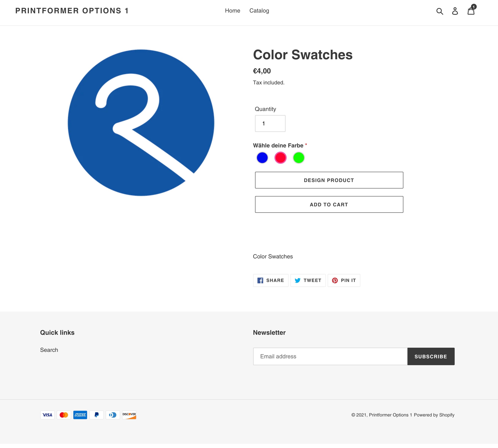Open the Search quick link in footer

49,350
